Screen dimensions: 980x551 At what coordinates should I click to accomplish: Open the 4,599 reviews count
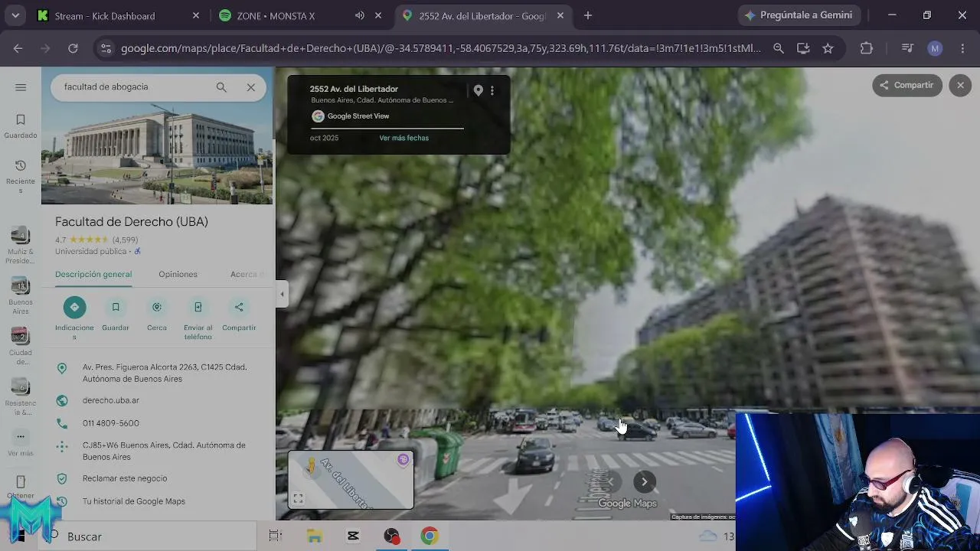(125, 240)
